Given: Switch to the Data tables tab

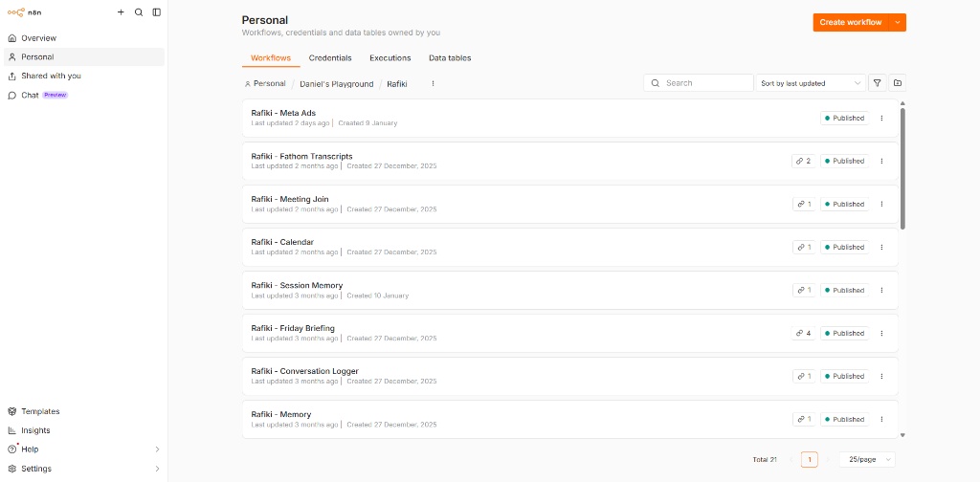Looking at the screenshot, I should (450, 58).
